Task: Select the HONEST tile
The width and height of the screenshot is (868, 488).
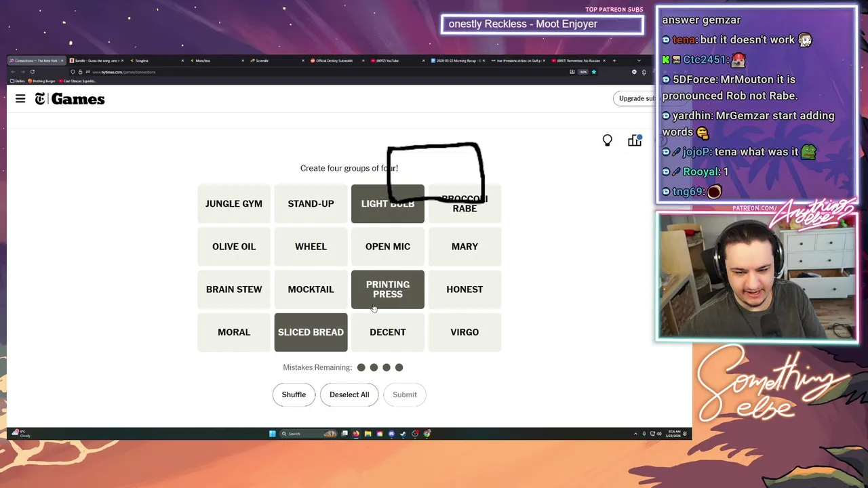Action: click(x=465, y=289)
